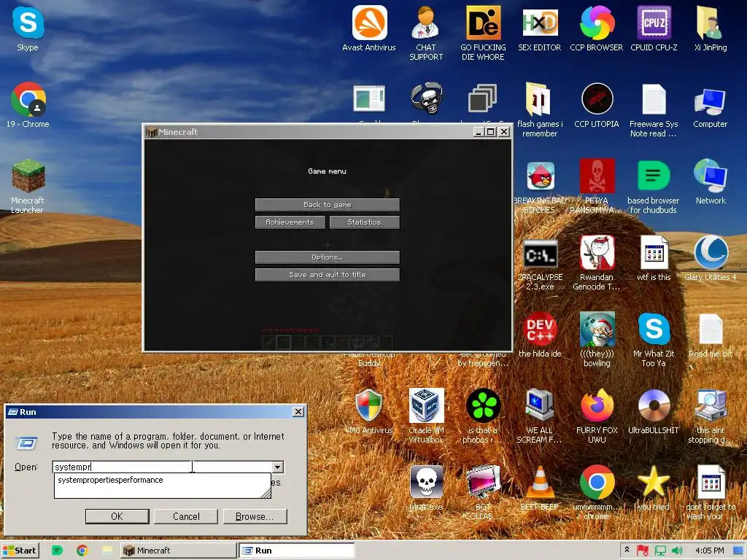Launch the Minecraft Launcher desktop icon

pyautogui.click(x=28, y=186)
